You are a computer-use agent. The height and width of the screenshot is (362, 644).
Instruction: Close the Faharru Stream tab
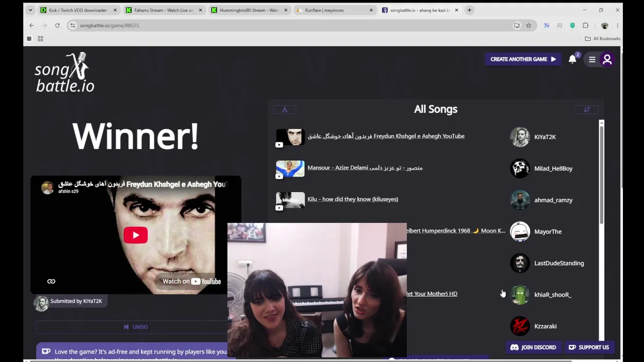tap(200, 10)
